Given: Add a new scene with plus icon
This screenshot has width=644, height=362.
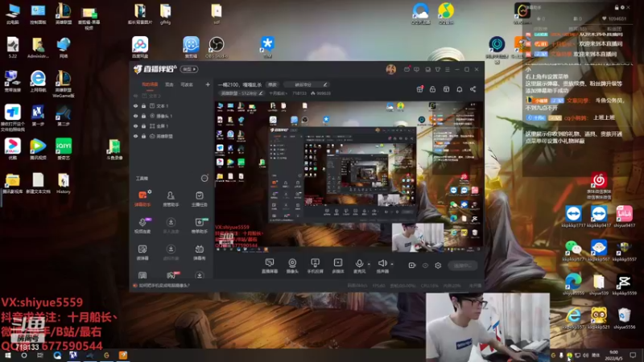Looking at the screenshot, I should pos(208,84).
